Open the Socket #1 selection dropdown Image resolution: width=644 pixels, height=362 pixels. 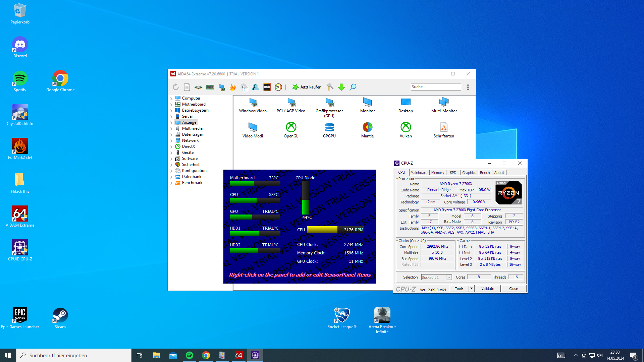(449, 278)
